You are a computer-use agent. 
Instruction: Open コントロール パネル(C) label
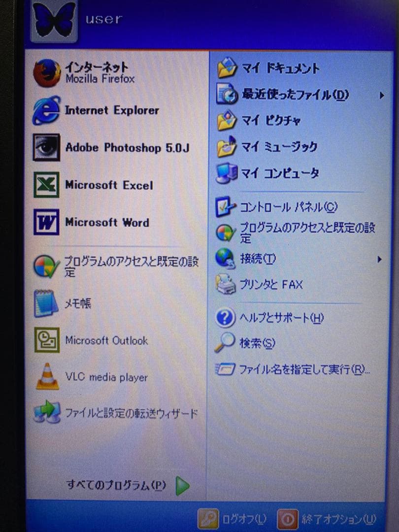(x=289, y=207)
